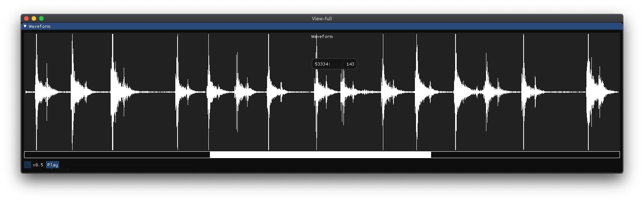Click the left edge of white range selection
The width and height of the screenshot is (644, 201).
(210, 155)
